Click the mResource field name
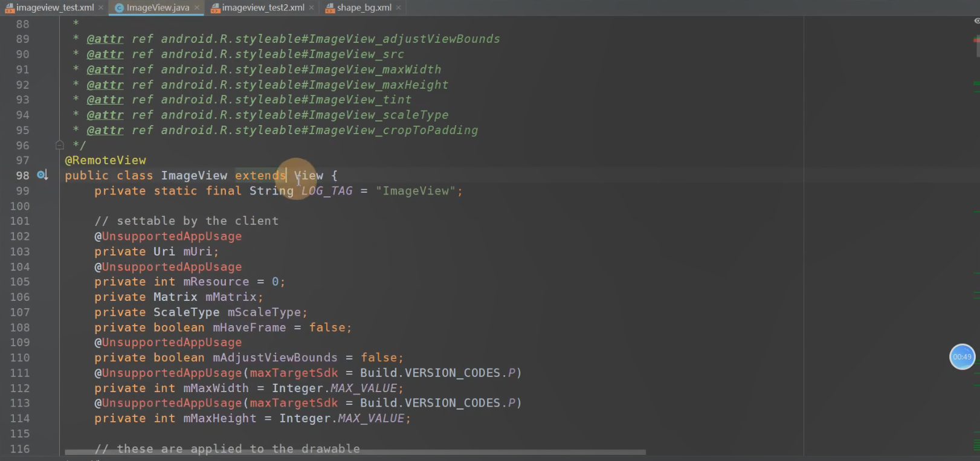980x461 pixels. tap(216, 282)
